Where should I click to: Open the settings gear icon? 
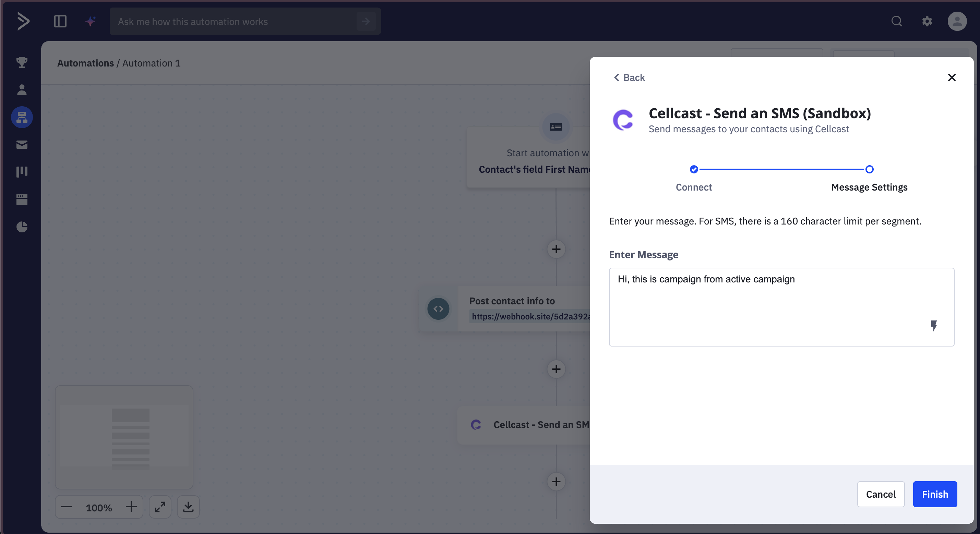pos(927,21)
